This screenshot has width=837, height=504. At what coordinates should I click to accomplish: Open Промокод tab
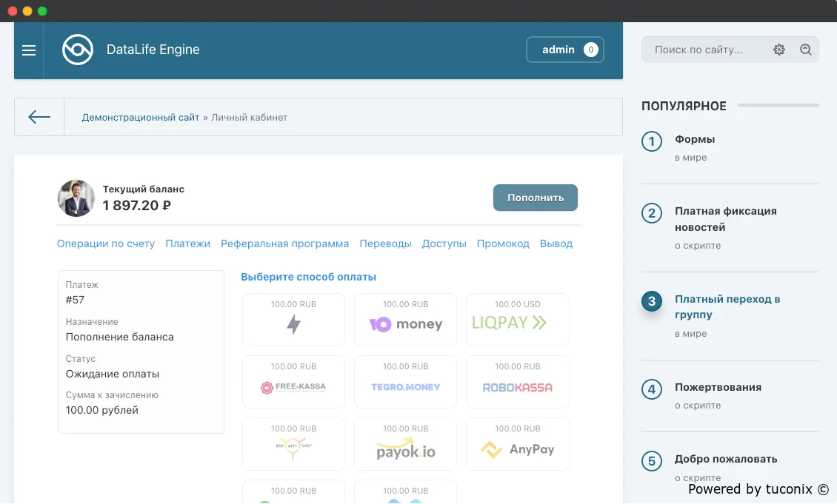pyautogui.click(x=503, y=243)
